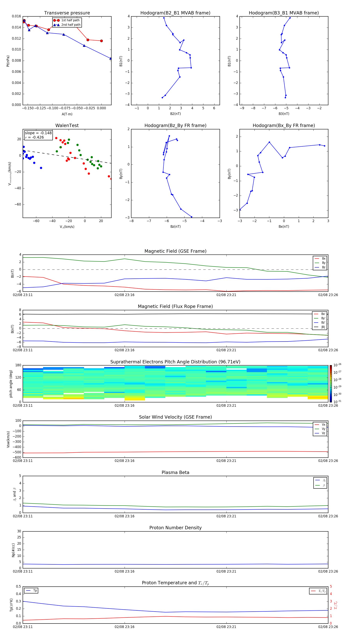Select the 'Hodogram(Bz_By FR frame)' title

(175, 125)
